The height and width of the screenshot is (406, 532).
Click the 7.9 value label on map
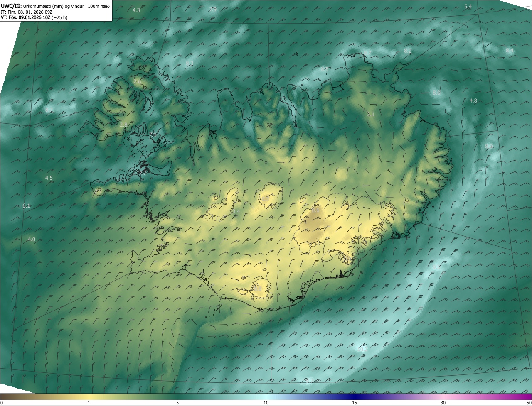point(213,9)
